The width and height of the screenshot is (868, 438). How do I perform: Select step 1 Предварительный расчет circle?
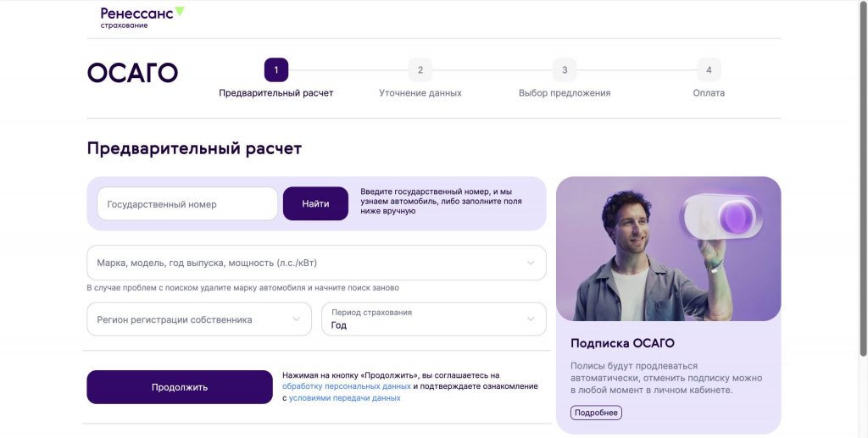(x=276, y=69)
